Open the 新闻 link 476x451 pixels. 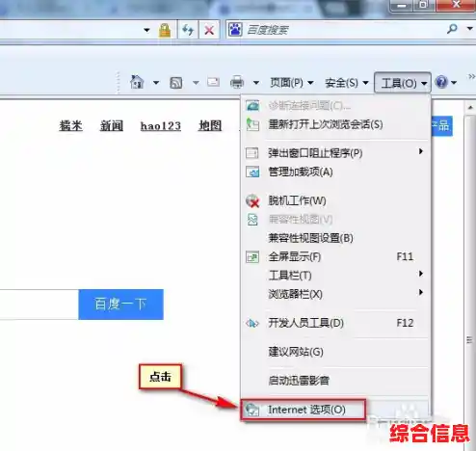click(x=112, y=125)
